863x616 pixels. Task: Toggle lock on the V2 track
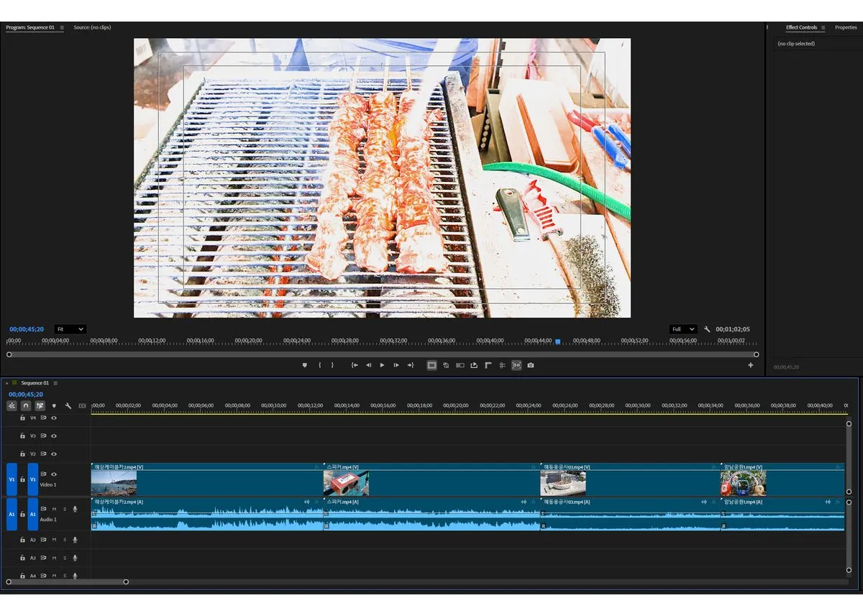[x=22, y=454]
